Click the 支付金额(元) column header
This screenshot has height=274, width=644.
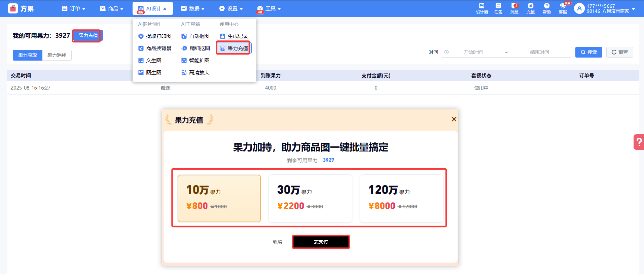pos(376,75)
